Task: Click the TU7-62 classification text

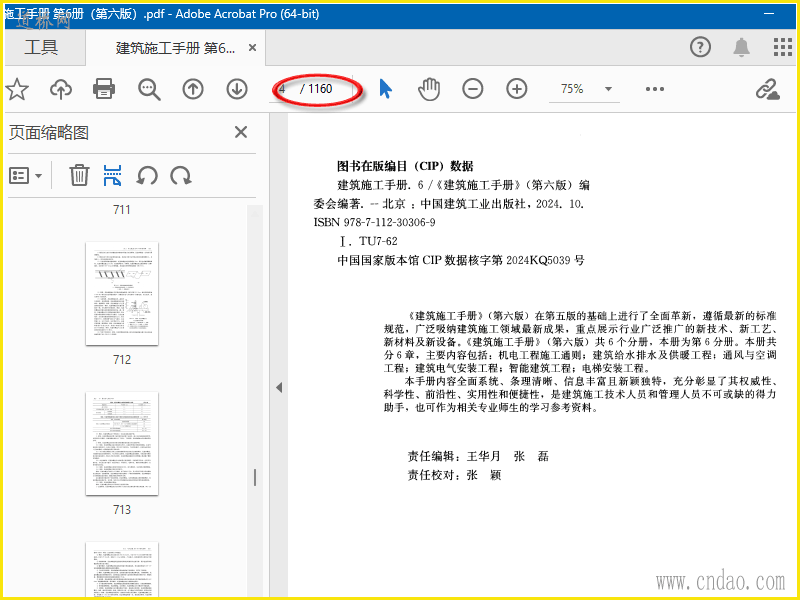Action: click(x=378, y=241)
